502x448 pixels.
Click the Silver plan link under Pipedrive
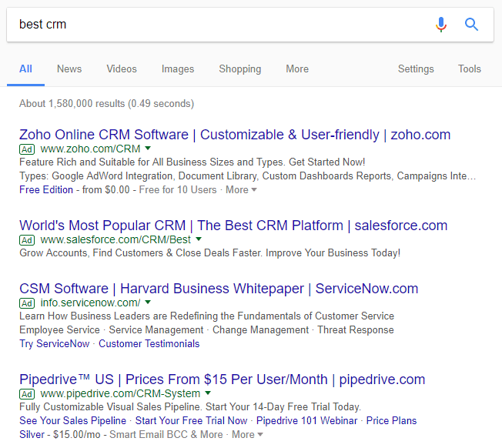[32, 435]
